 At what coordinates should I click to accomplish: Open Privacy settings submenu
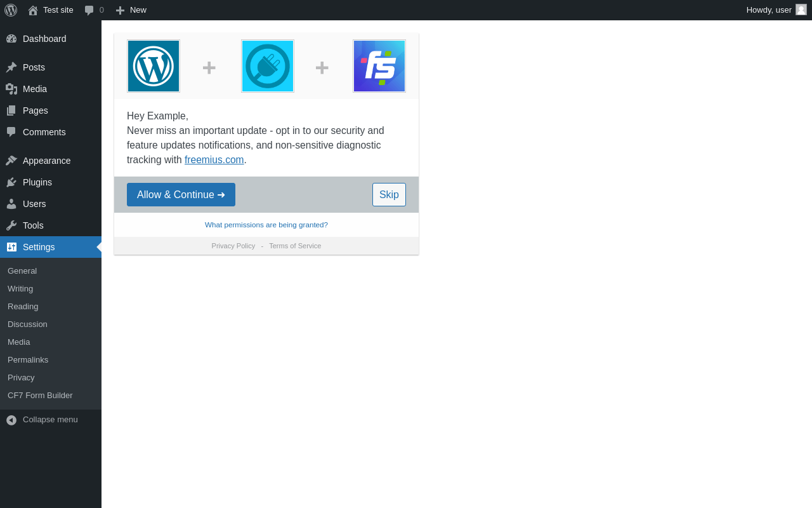(x=21, y=377)
